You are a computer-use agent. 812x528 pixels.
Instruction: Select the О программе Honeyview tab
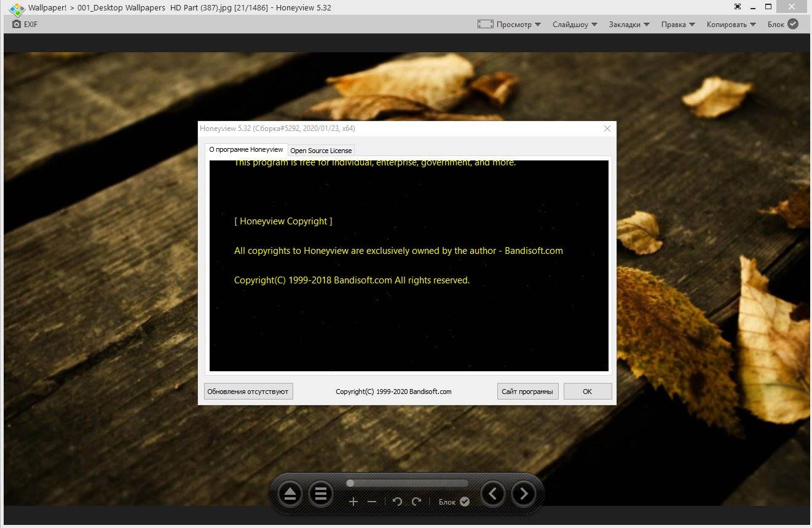click(246, 149)
